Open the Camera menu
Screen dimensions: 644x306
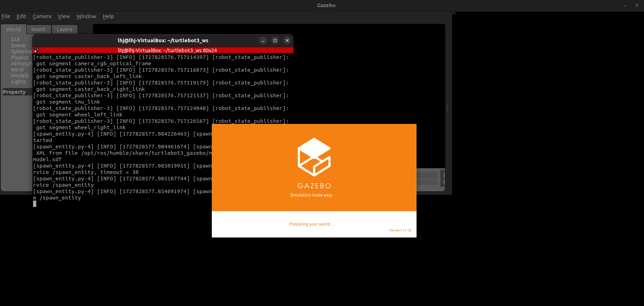[42, 16]
